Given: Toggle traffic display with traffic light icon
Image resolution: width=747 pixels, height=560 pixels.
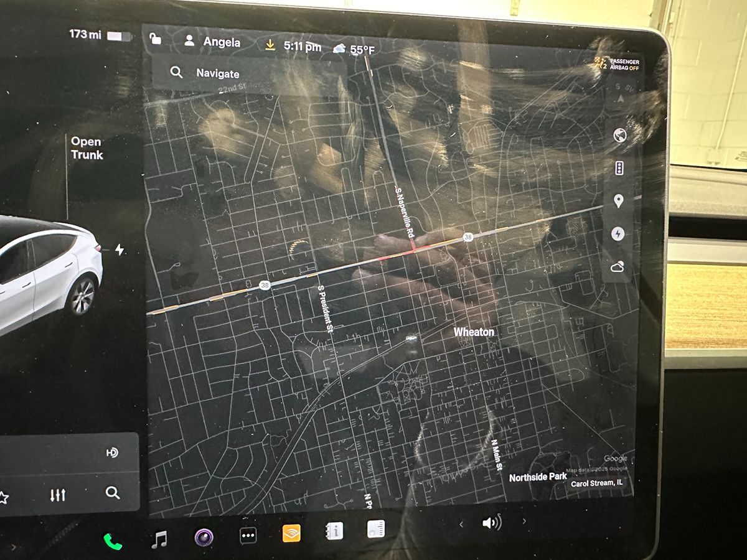Looking at the screenshot, I should [x=619, y=168].
